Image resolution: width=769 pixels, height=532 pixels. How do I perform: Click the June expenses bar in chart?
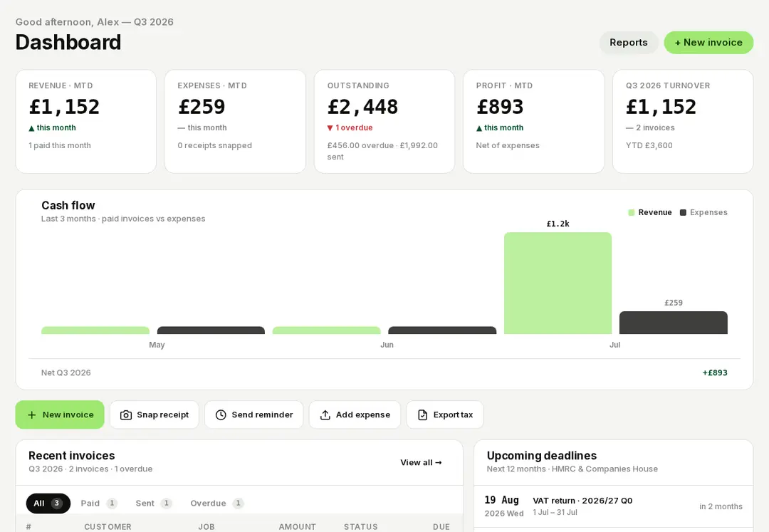click(442, 330)
